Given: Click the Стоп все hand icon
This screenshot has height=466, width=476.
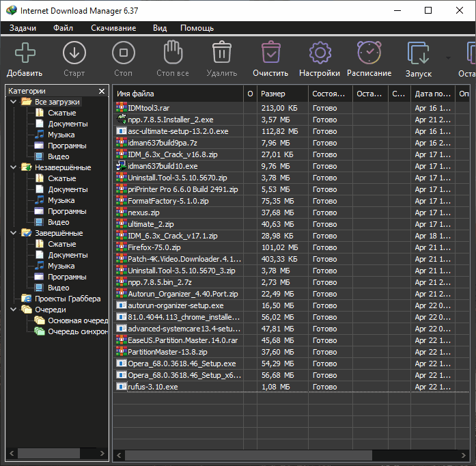Looking at the screenshot, I should point(173,52).
